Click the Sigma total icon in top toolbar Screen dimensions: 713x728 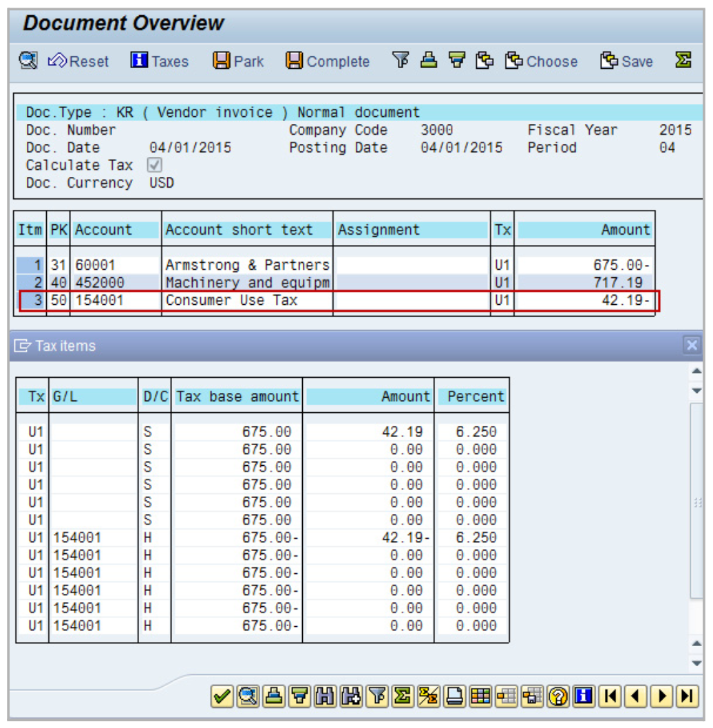[682, 61]
